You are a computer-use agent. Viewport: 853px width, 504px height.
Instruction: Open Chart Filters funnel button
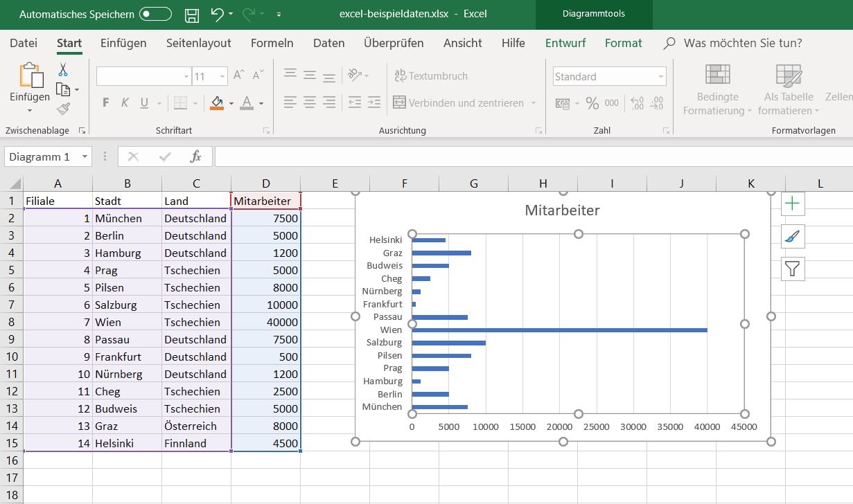click(x=792, y=269)
